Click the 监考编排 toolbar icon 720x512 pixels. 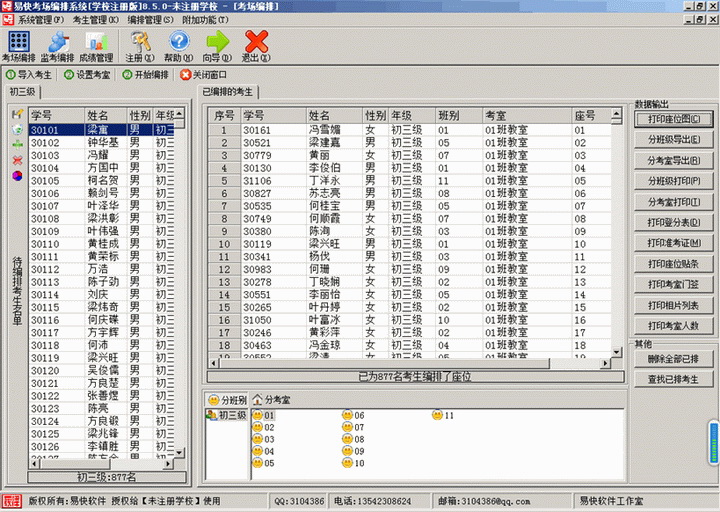(x=59, y=46)
